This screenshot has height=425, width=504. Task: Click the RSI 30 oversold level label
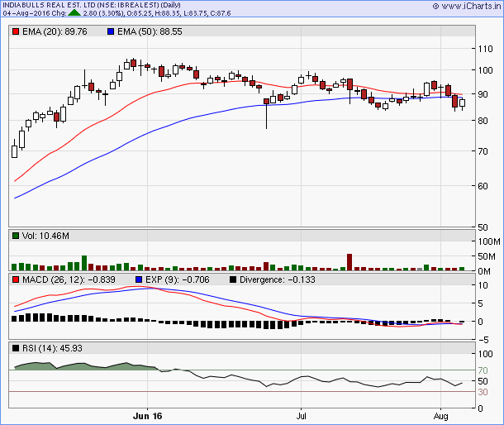tap(483, 392)
